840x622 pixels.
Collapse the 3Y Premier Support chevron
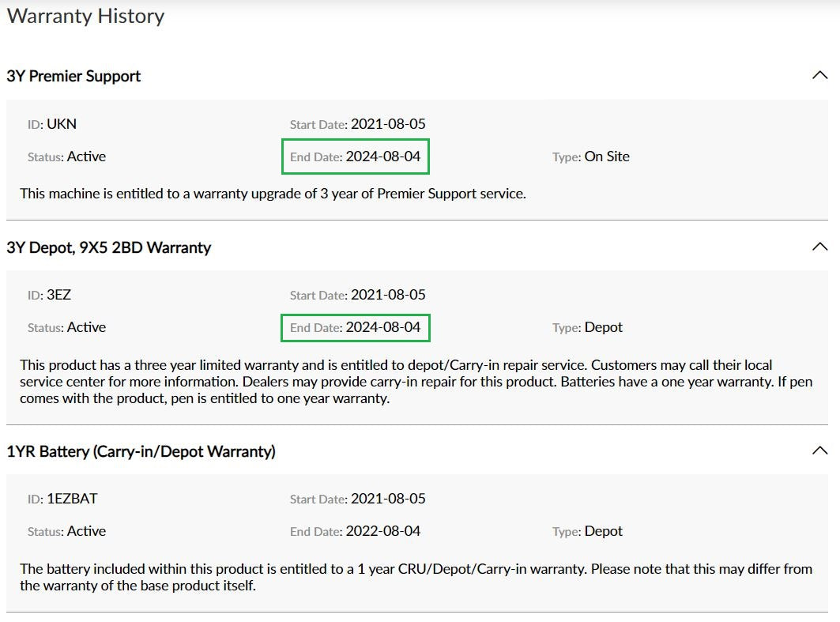819,76
